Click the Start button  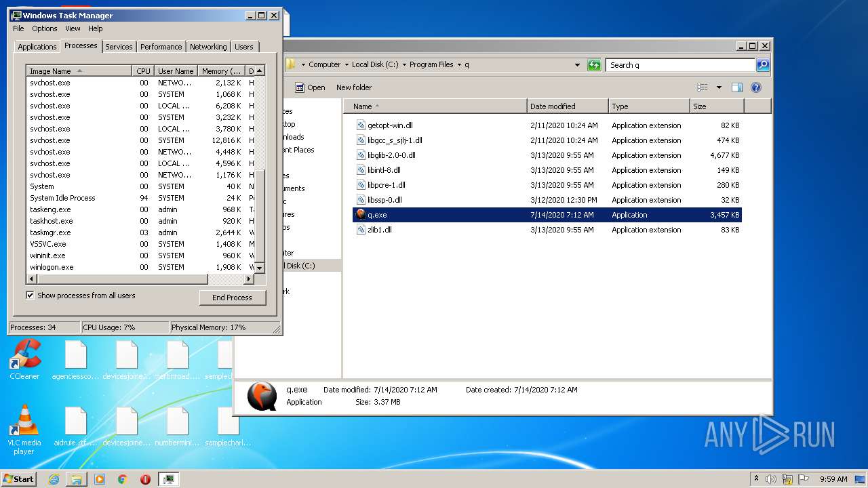[18, 479]
